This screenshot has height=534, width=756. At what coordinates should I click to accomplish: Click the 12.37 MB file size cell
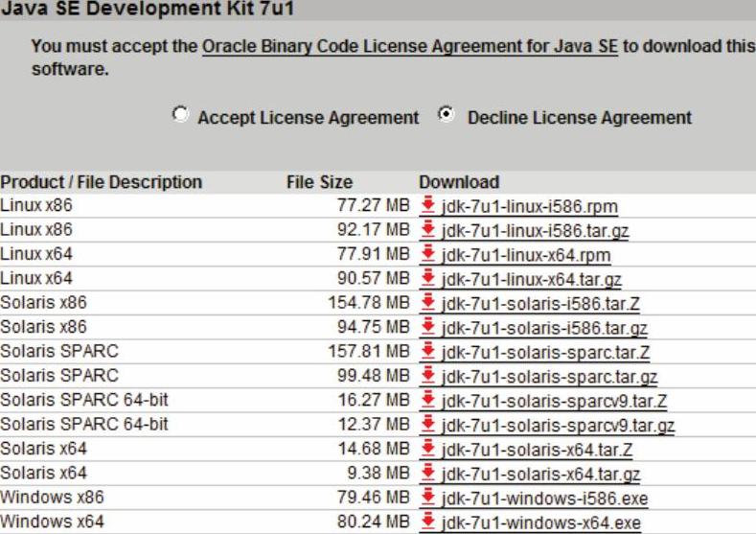click(x=373, y=425)
